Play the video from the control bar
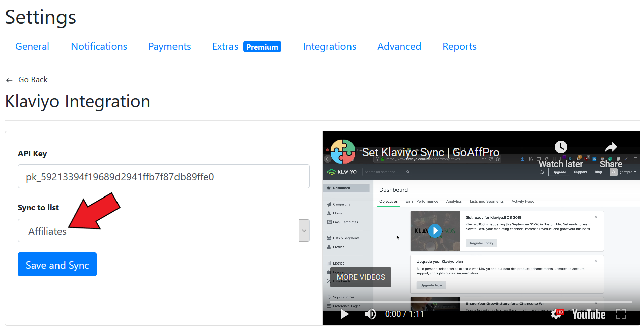 click(x=345, y=314)
